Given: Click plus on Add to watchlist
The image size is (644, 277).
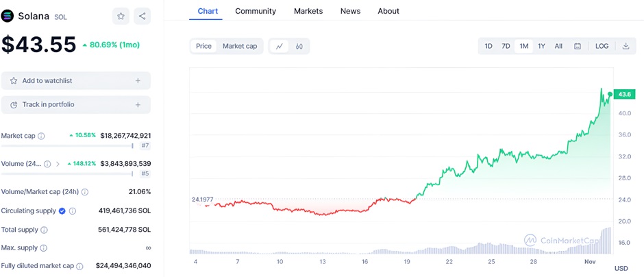Looking at the screenshot, I should [x=138, y=81].
